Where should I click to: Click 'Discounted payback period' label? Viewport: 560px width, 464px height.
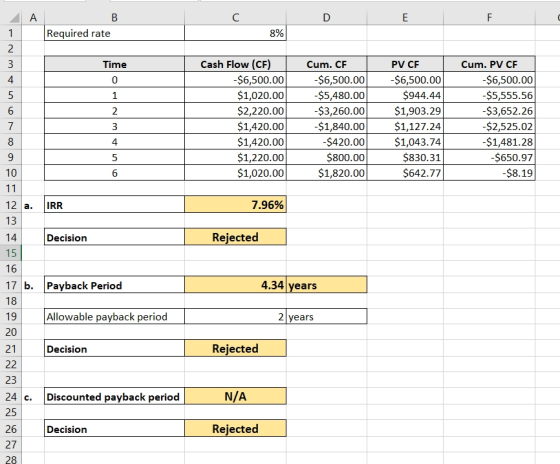(x=114, y=396)
